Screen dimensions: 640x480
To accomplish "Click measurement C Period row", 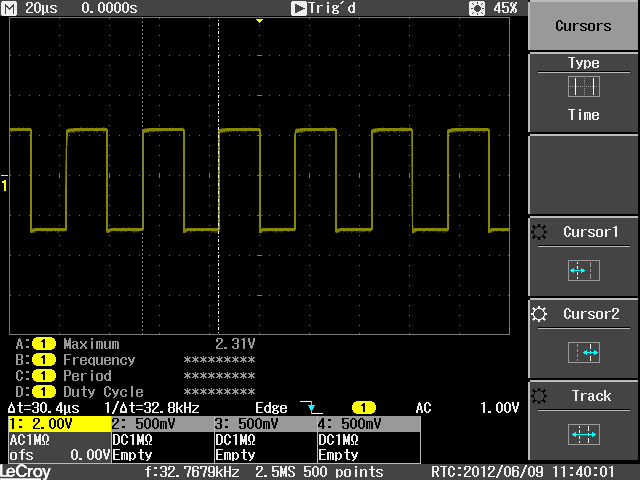I will [x=135, y=376].
